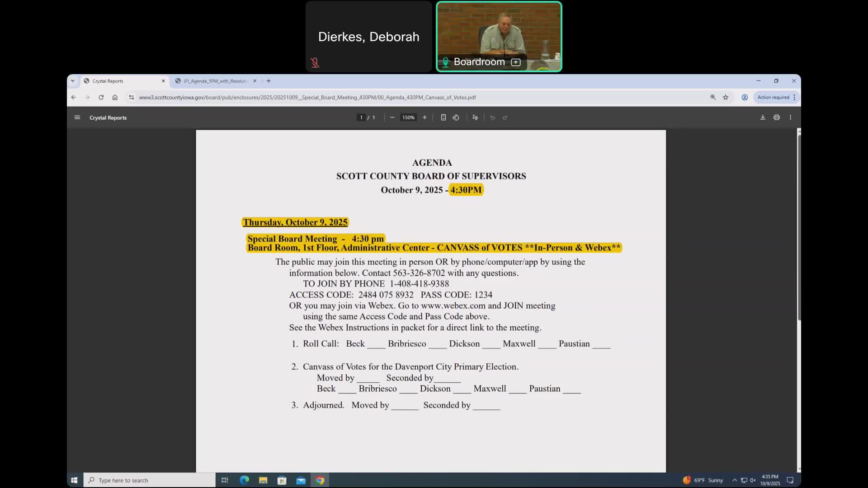The height and width of the screenshot is (488, 868).
Task: Toggle the PDF sidebar hamburger menu
Action: click(77, 117)
